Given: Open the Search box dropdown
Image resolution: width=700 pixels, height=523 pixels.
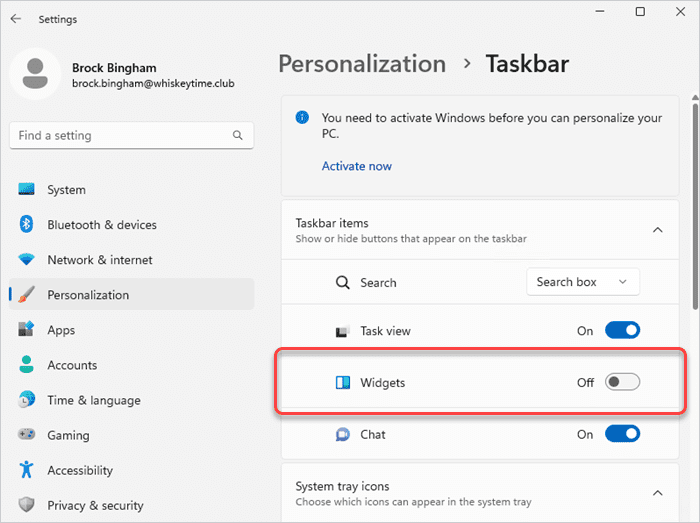Looking at the screenshot, I should [x=583, y=282].
